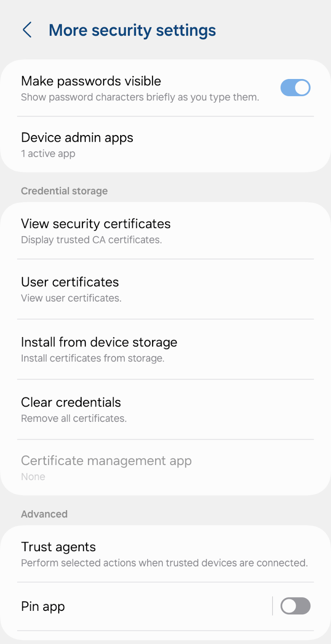
Task: Open View security certificates
Action: (96, 223)
